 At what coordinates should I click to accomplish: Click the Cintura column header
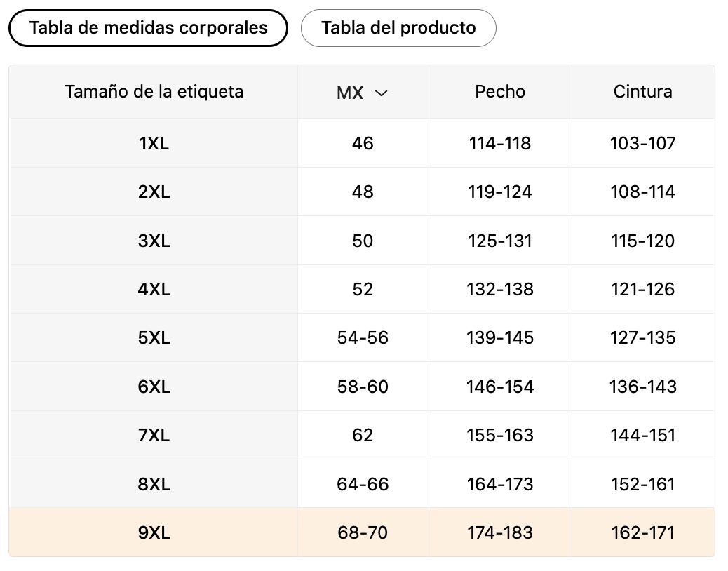pyautogui.click(x=642, y=92)
